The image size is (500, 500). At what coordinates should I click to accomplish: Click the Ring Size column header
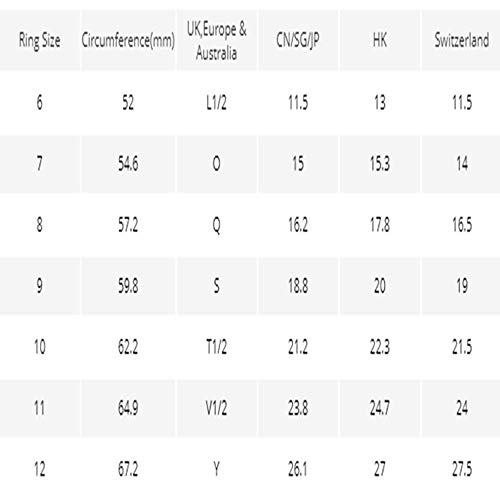39,40
